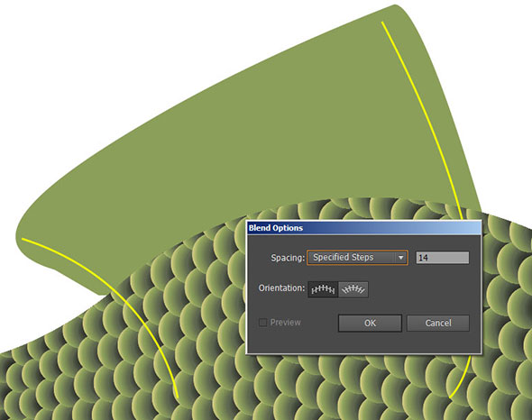Cancel the Blend Options dialog
Image resolution: width=532 pixels, height=420 pixels.
(438, 323)
